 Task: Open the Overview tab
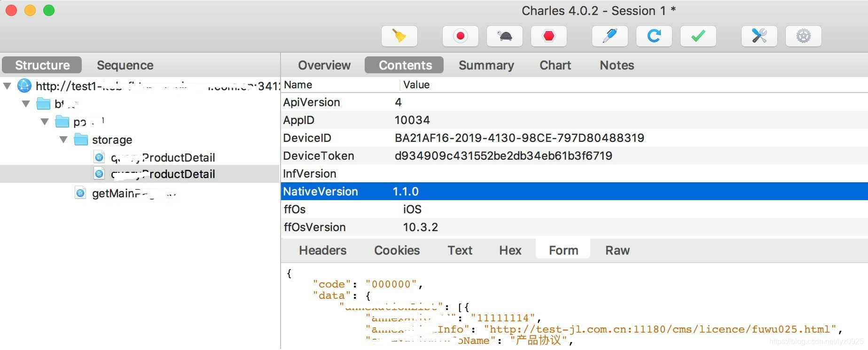point(324,65)
